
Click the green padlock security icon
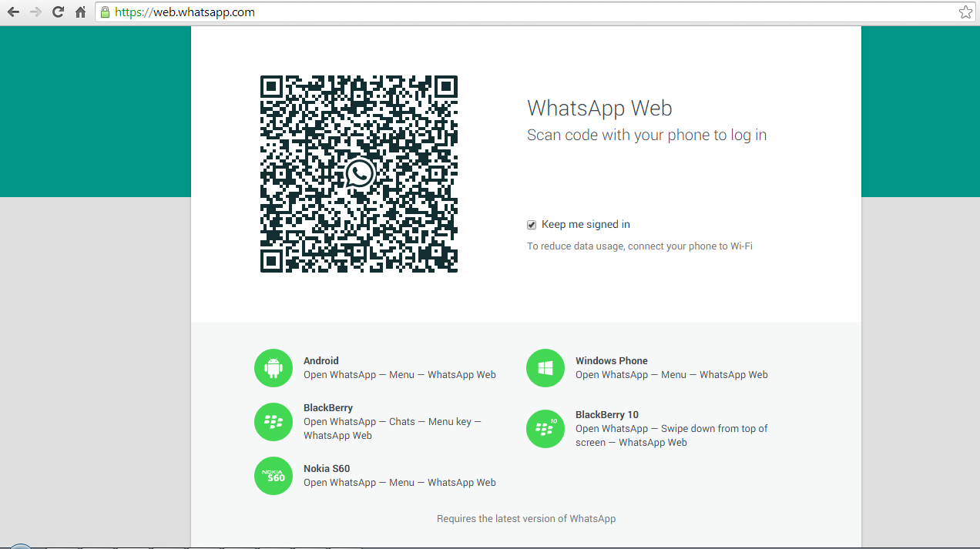tap(105, 12)
